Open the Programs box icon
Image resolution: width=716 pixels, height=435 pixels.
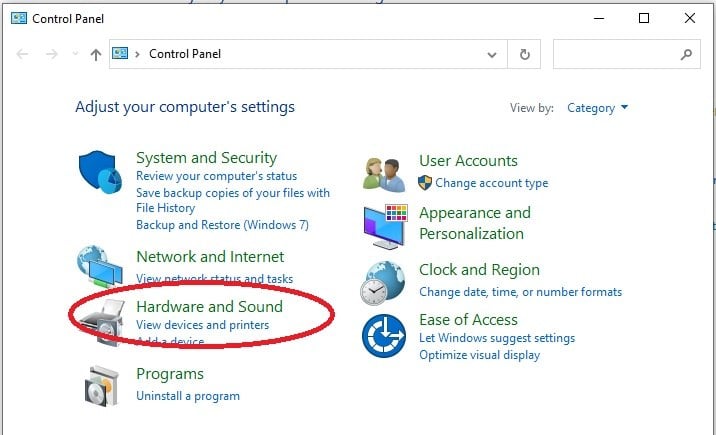(x=101, y=385)
